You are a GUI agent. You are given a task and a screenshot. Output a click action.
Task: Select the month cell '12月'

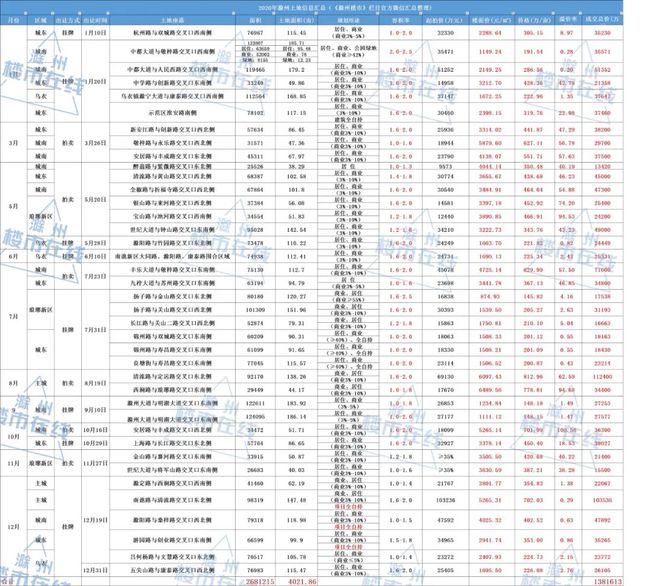(x=13, y=527)
